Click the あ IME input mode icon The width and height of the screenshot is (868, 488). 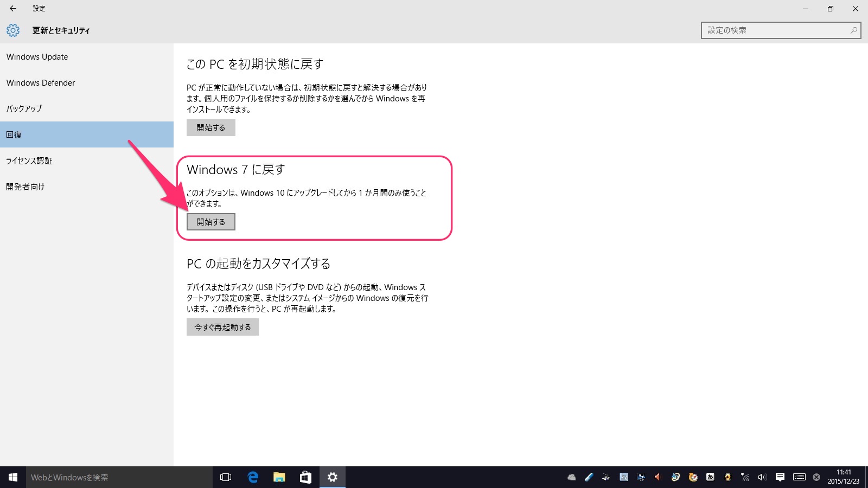(710, 477)
